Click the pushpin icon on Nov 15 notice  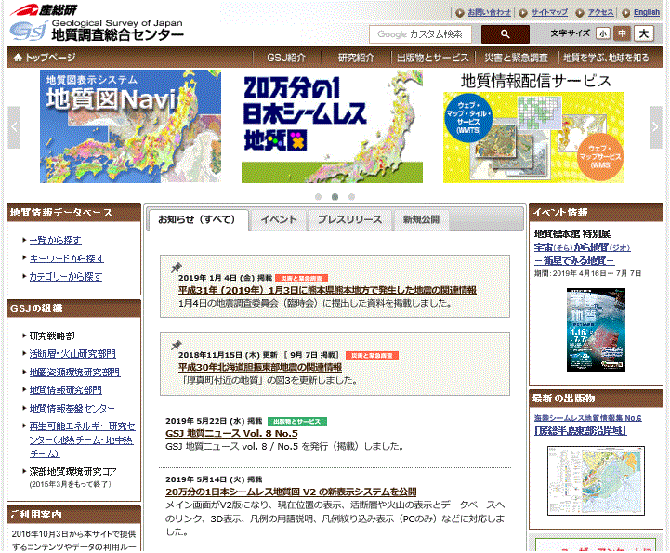click(x=176, y=344)
